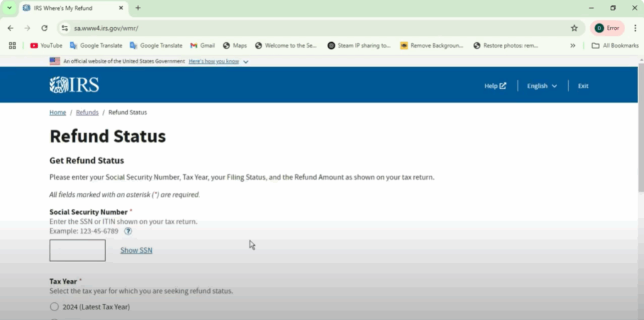Screen dimensions: 644x320
Task: Open the SSN help question mark icon
Action: [128, 231]
